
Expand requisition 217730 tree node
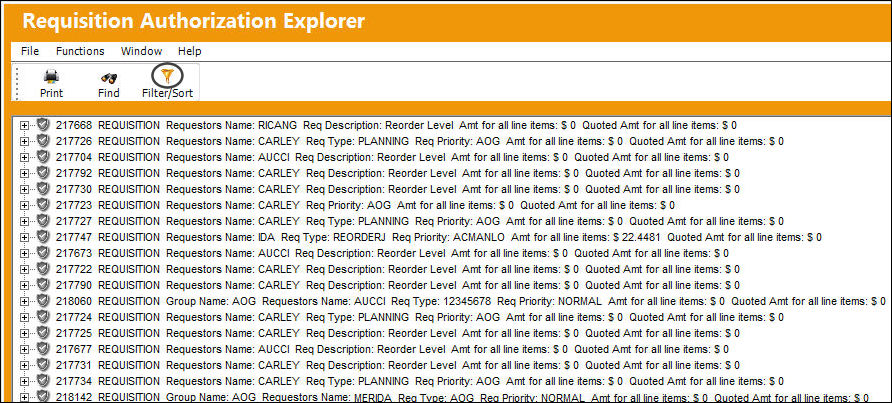coord(24,189)
